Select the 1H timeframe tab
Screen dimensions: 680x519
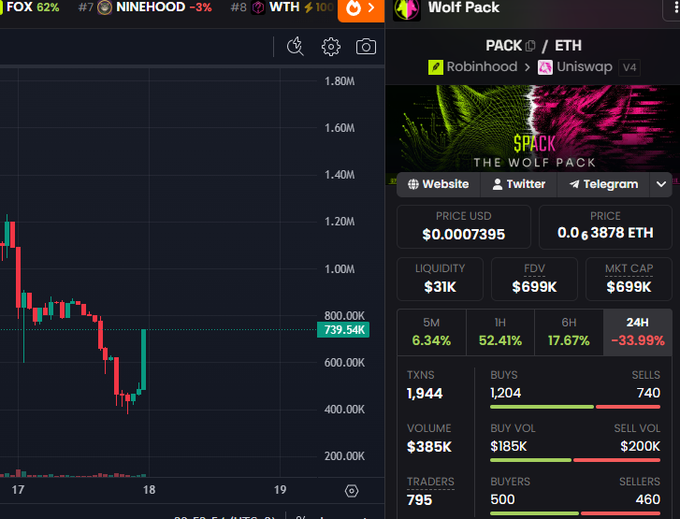500,332
